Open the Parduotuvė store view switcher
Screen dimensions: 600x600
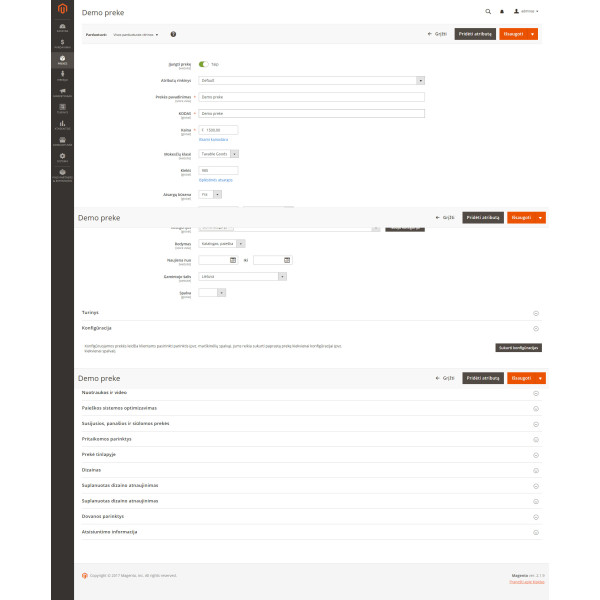136,34
